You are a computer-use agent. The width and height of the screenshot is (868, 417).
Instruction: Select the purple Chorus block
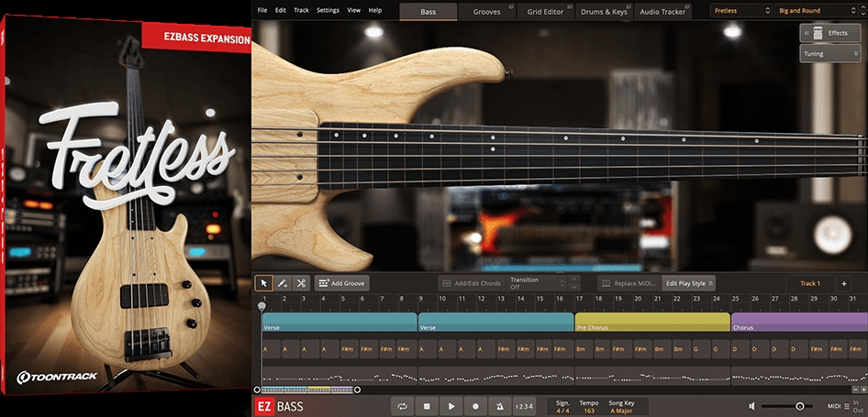click(x=799, y=322)
